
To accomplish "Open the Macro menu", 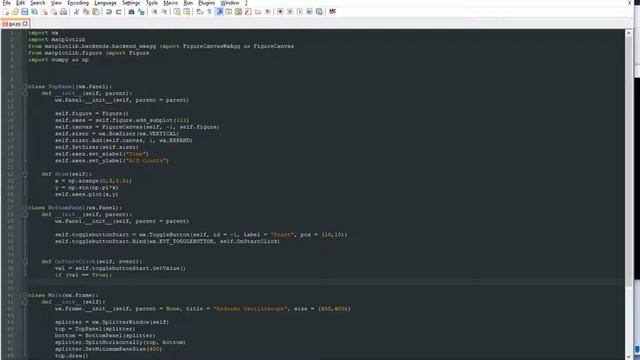I will point(171,3).
